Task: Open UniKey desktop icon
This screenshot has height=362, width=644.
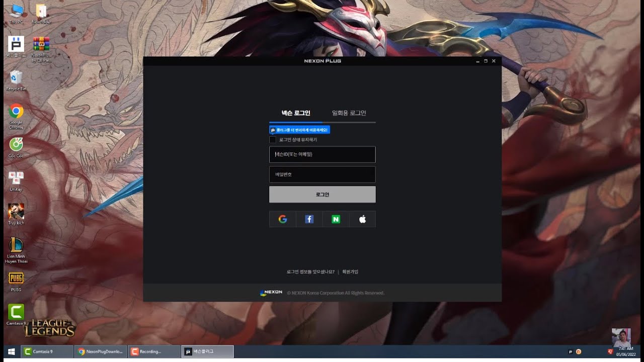Action: pos(16,181)
